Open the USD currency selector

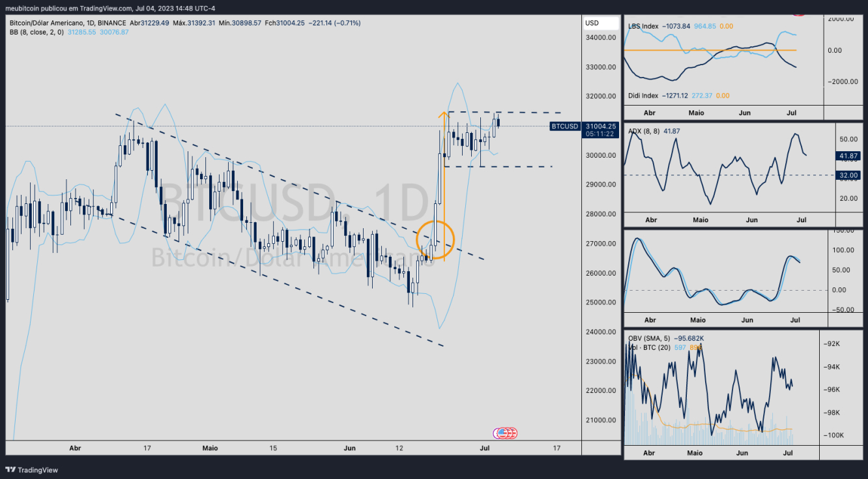(x=600, y=23)
